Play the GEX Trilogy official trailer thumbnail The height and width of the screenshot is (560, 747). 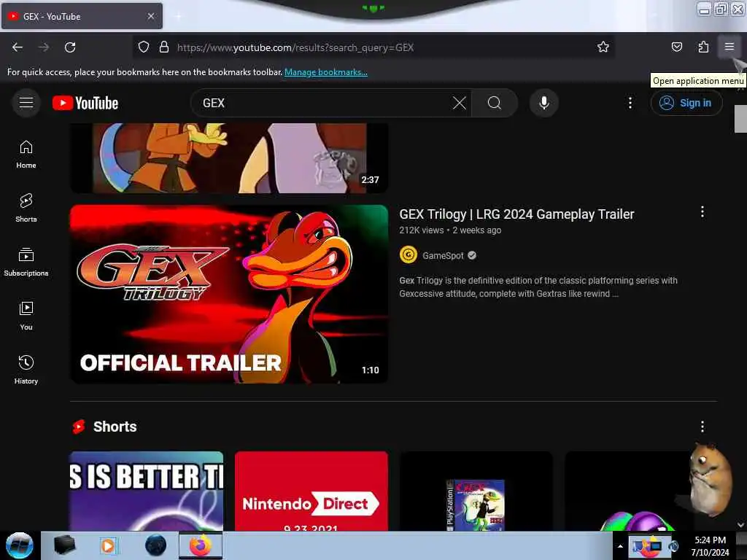229,294
